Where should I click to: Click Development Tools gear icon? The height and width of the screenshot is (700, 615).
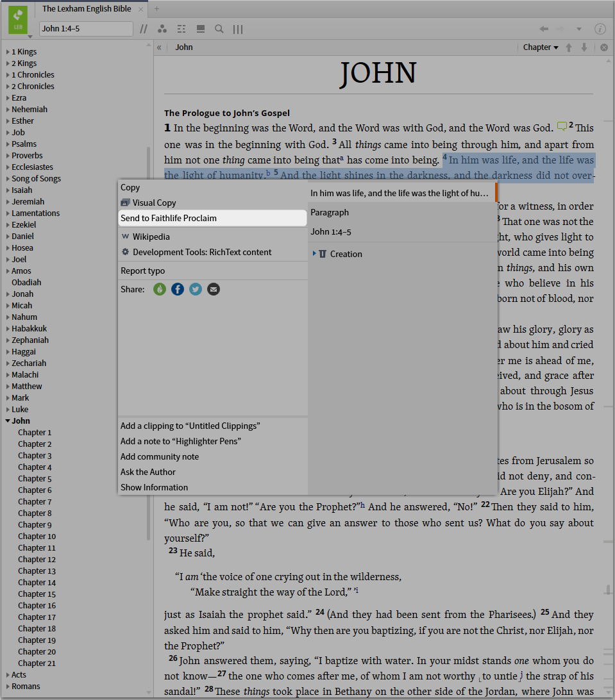pyautogui.click(x=126, y=252)
